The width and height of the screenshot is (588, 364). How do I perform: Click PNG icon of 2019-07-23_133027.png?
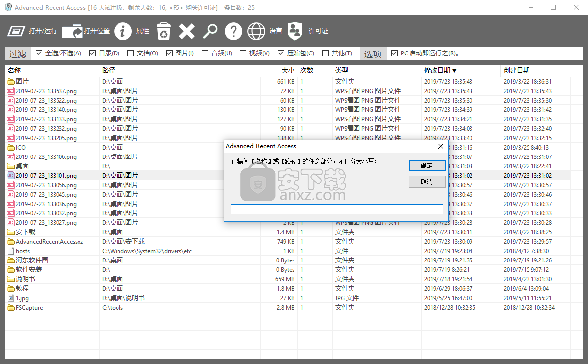pyautogui.click(x=11, y=222)
